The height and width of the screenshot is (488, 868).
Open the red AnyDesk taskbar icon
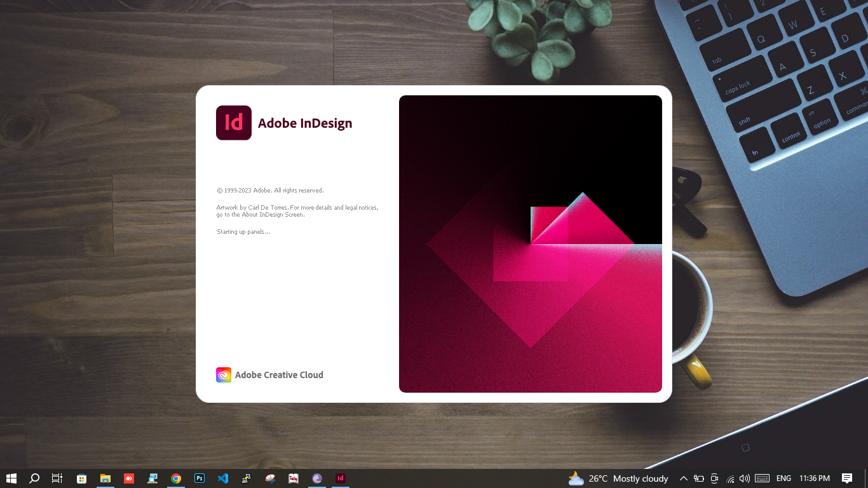129,478
